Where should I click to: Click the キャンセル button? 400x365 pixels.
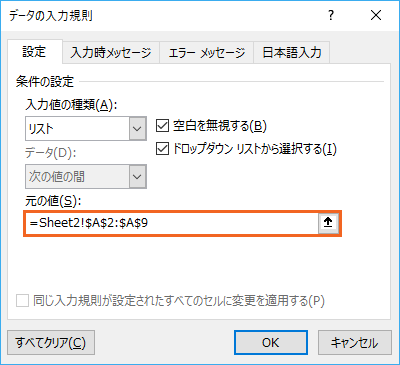(x=355, y=342)
